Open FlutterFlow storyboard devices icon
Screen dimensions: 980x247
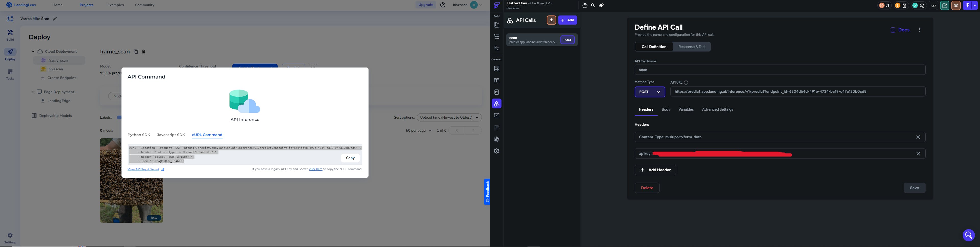[x=496, y=48]
